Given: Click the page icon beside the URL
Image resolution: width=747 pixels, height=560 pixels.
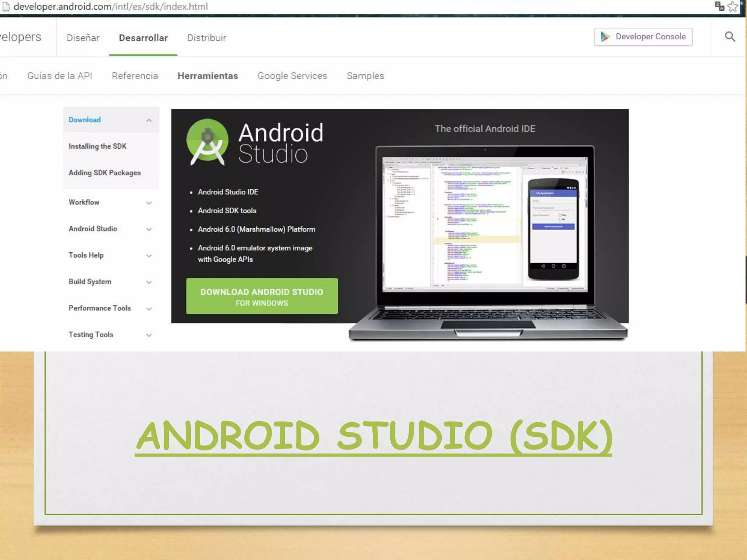Looking at the screenshot, I should point(5,7).
